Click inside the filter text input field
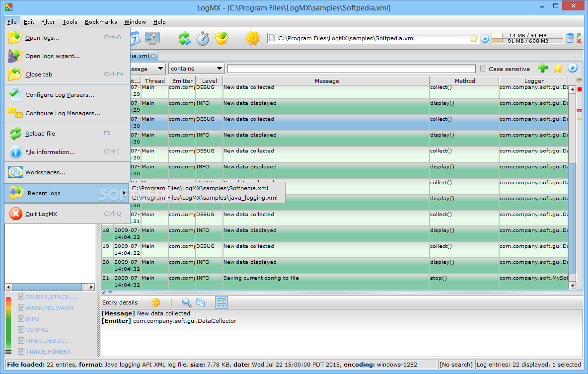The height and width of the screenshot is (374, 588). [352, 69]
